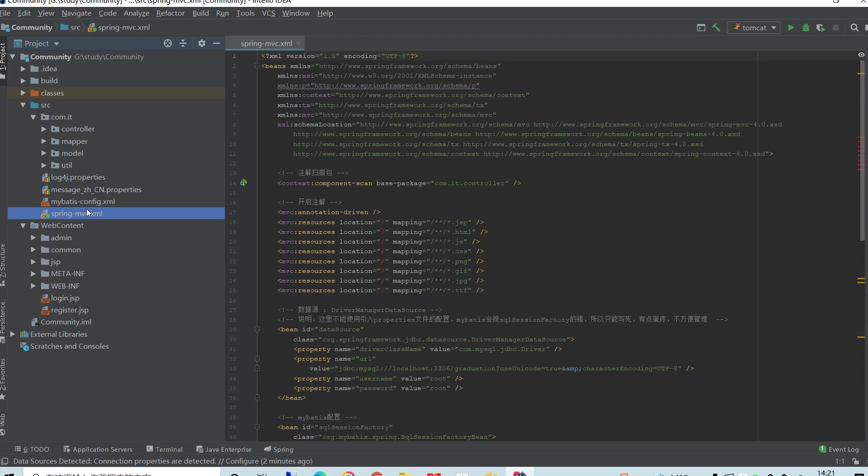This screenshot has width=868, height=476.
Task: Collapse all in the Project panel
Action: pos(183,43)
